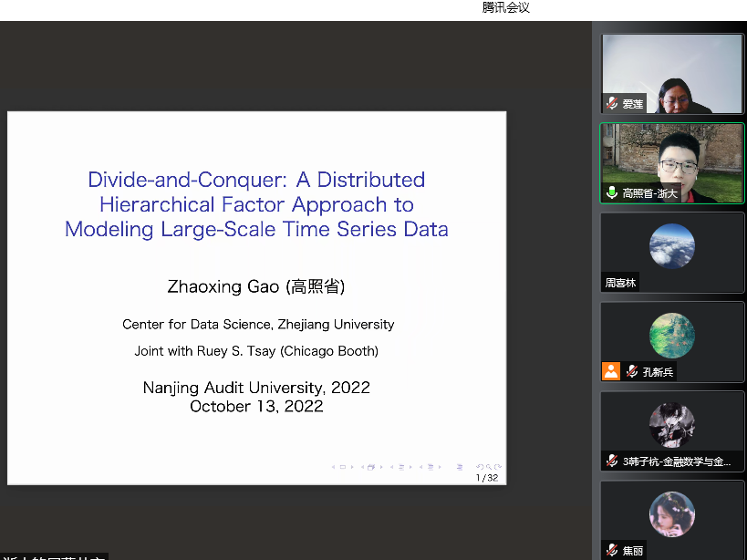Click the muted microphone icon next to 孔新兵
The height and width of the screenshot is (560, 747).
pos(631,372)
